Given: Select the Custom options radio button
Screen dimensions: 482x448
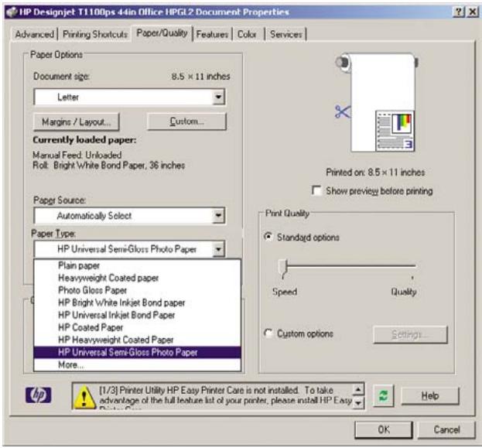Looking at the screenshot, I should tap(268, 333).
